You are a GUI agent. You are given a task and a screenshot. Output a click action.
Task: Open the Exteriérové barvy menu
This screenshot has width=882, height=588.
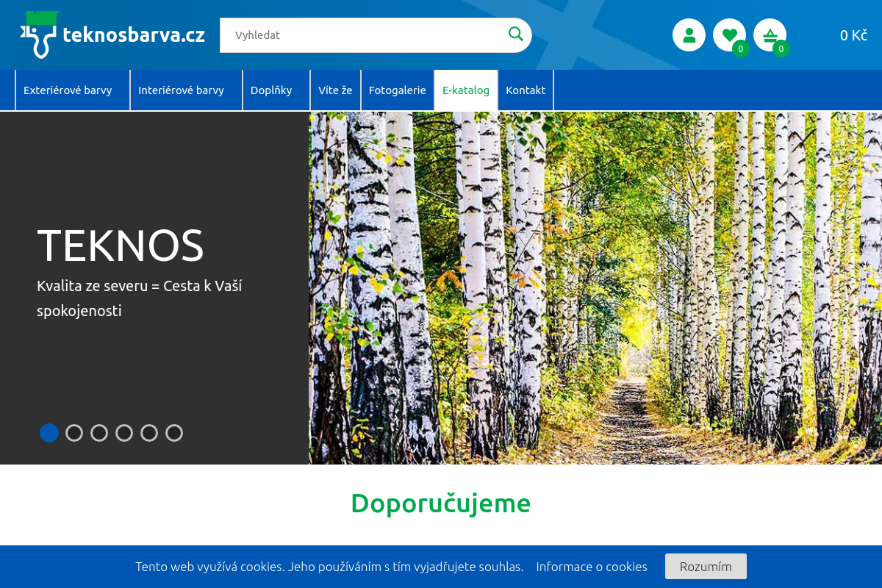coord(68,90)
